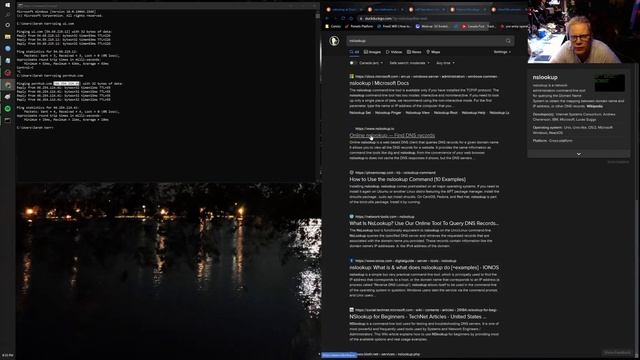
Task: Open nslookup | Microsoft Docs result
Action: [x=379, y=83]
